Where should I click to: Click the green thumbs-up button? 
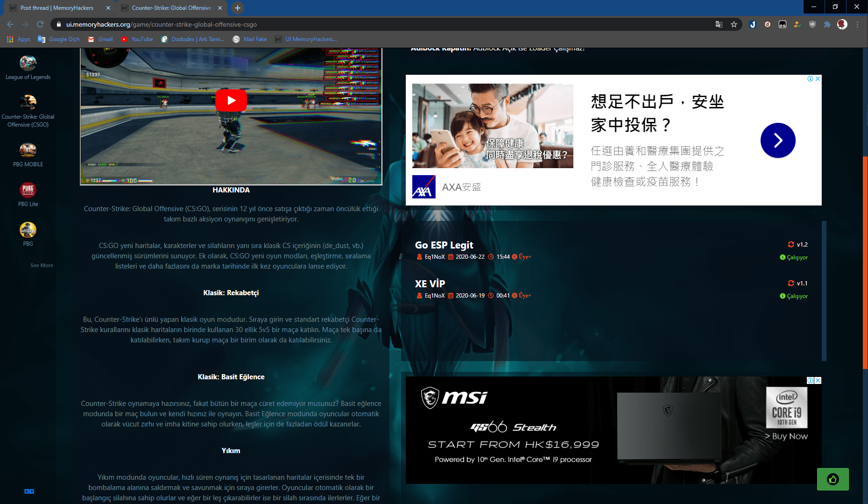pos(833,479)
